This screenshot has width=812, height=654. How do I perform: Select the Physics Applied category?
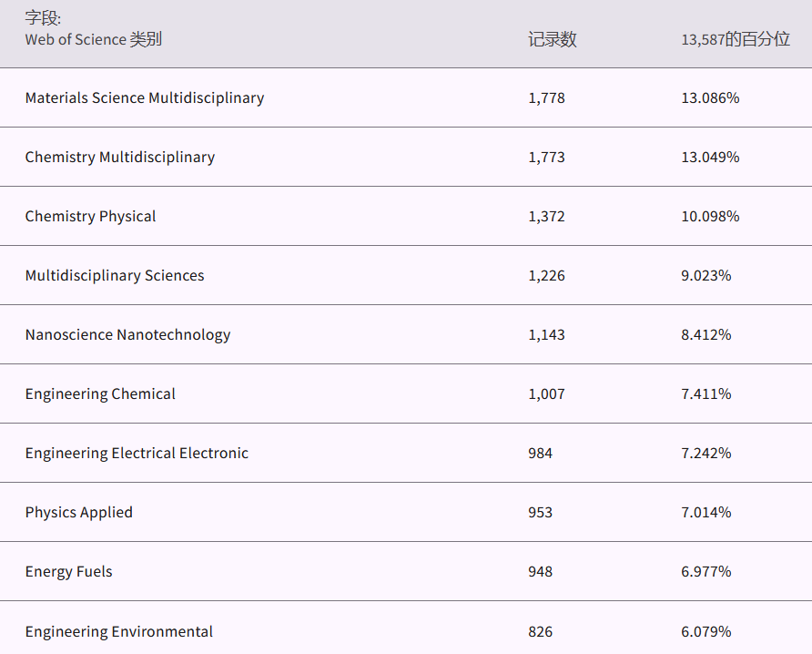pos(78,512)
